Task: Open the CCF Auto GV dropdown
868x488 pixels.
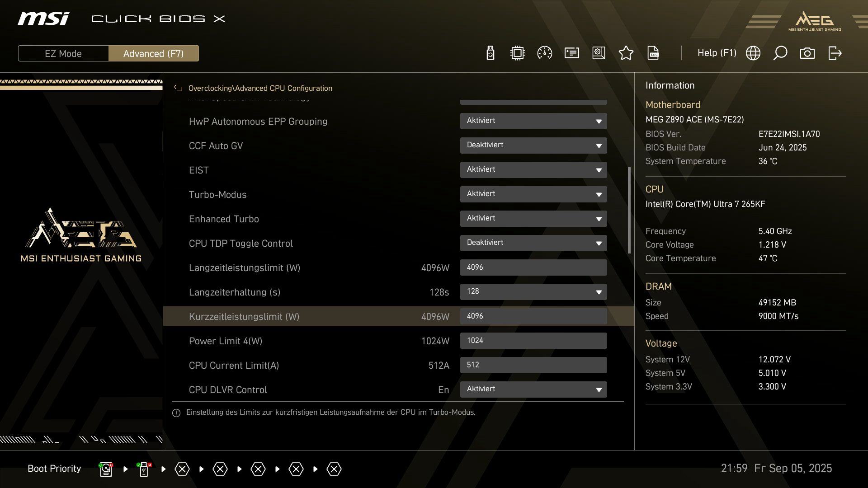Action: point(533,145)
